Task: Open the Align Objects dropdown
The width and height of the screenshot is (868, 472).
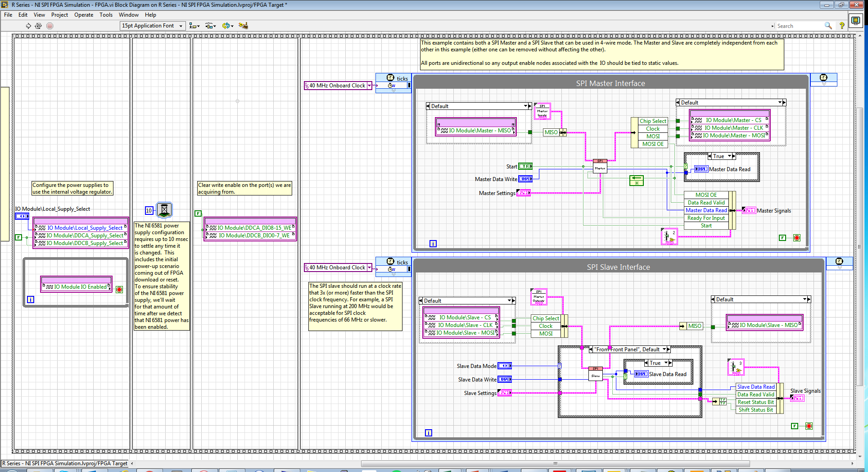Action: coord(194,26)
